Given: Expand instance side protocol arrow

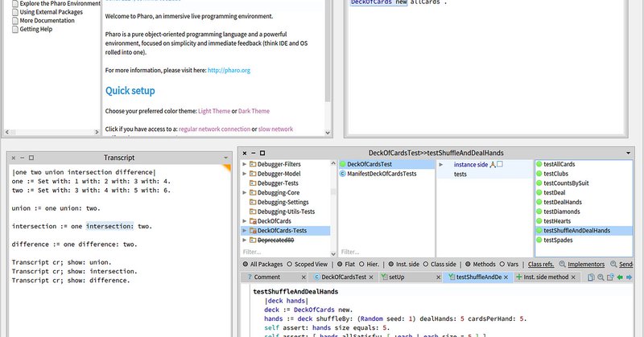Looking at the screenshot, I should 441,165.
